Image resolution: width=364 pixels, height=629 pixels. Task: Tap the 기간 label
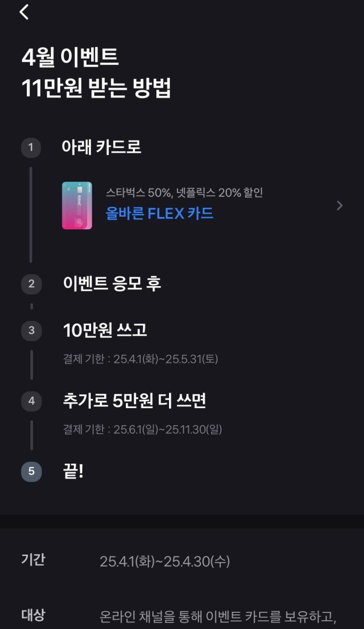(x=33, y=559)
